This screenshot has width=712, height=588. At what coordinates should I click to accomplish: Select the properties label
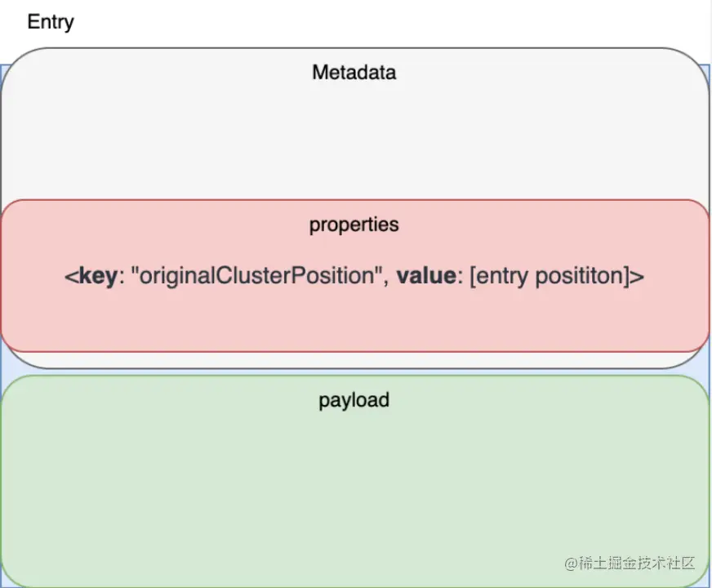point(354,225)
